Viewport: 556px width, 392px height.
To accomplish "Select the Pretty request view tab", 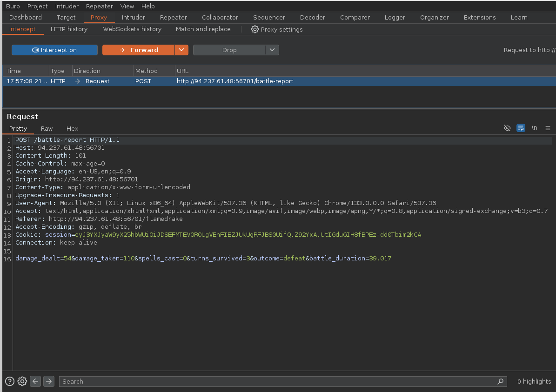I will 18,129.
